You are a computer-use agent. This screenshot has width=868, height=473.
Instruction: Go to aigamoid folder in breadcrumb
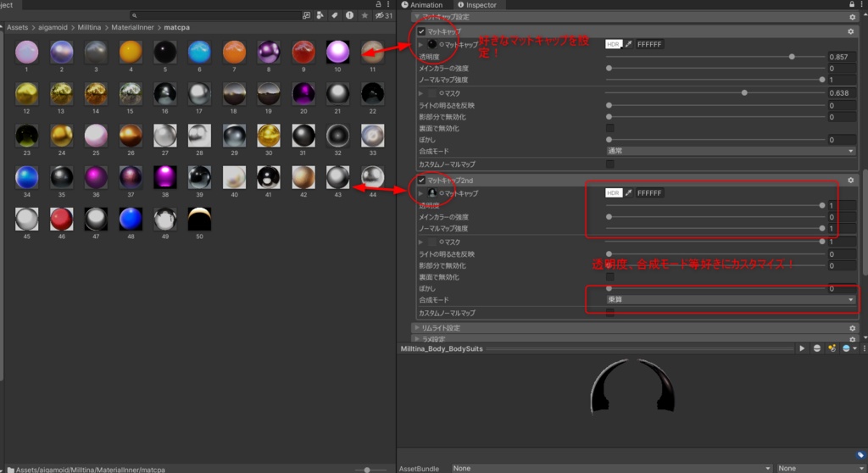[53, 27]
